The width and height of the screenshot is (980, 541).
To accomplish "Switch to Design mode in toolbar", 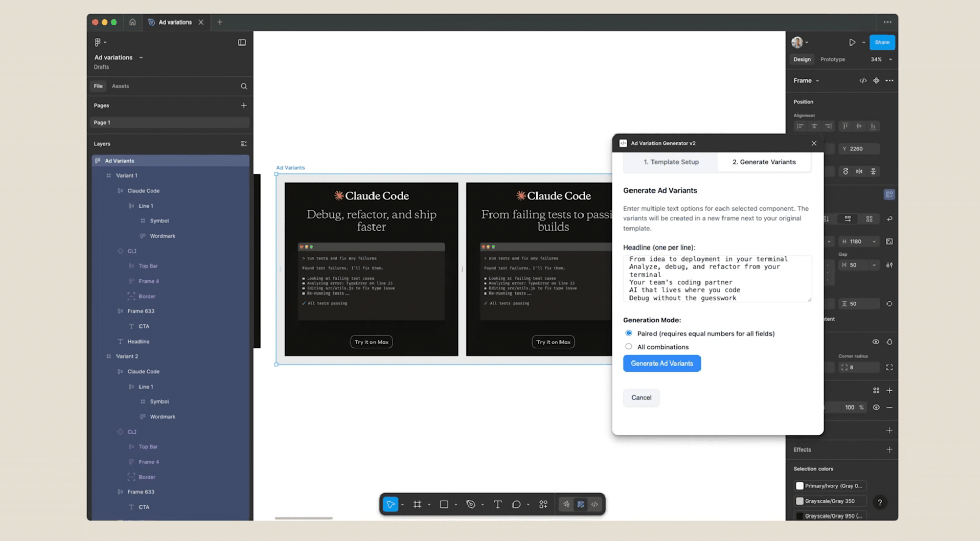I will (580, 504).
